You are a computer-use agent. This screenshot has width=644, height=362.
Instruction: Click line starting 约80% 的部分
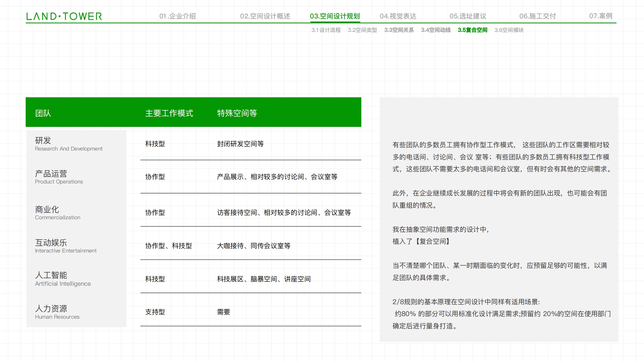[503, 314]
